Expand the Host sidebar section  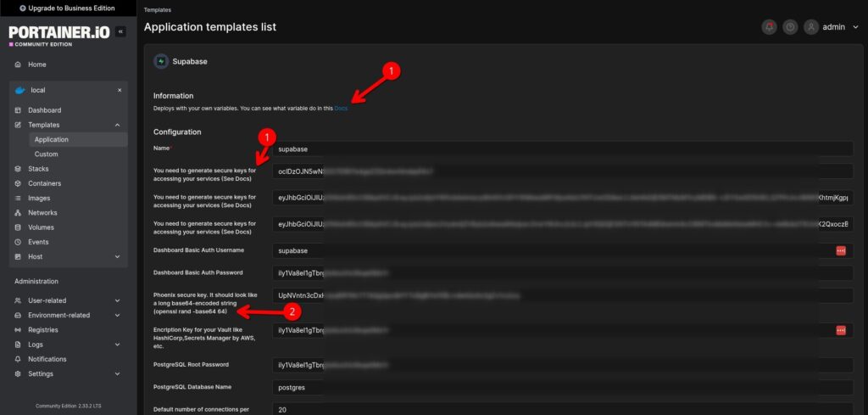(x=117, y=256)
